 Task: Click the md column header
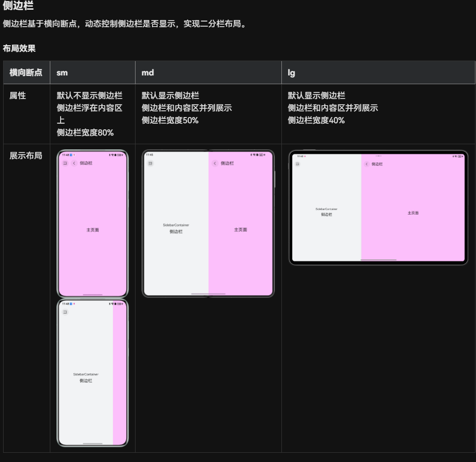pyautogui.click(x=148, y=72)
